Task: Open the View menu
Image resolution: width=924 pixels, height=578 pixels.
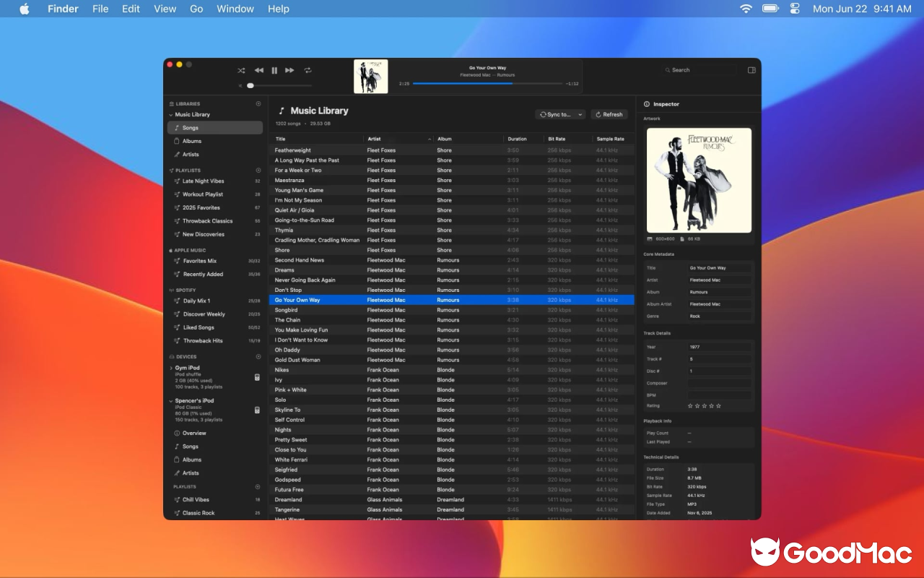Action: pos(165,9)
